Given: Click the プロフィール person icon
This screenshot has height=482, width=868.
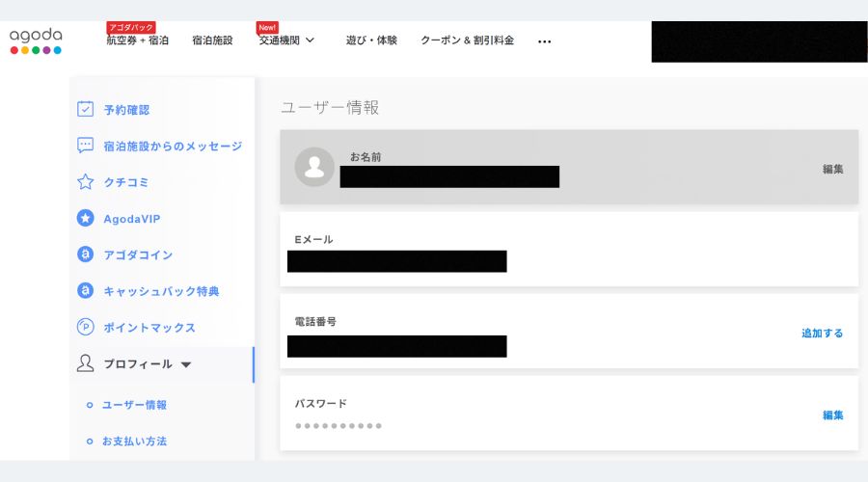Looking at the screenshot, I should pyautogui.click(x=85, y=363).
